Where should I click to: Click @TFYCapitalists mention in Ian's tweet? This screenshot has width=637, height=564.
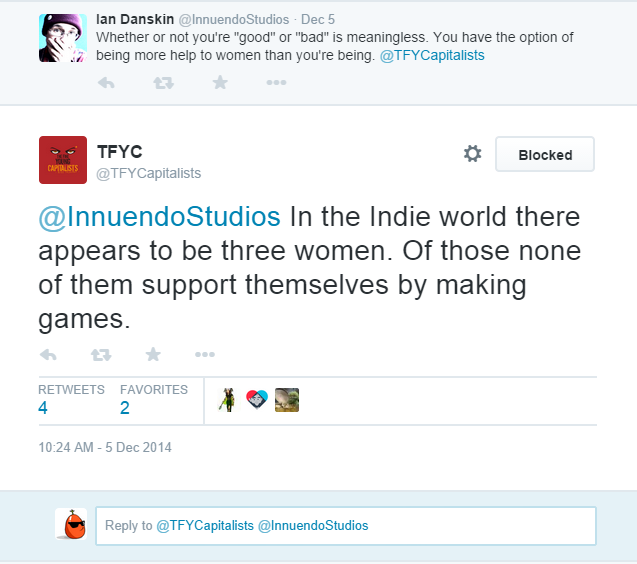click(432, 55)
